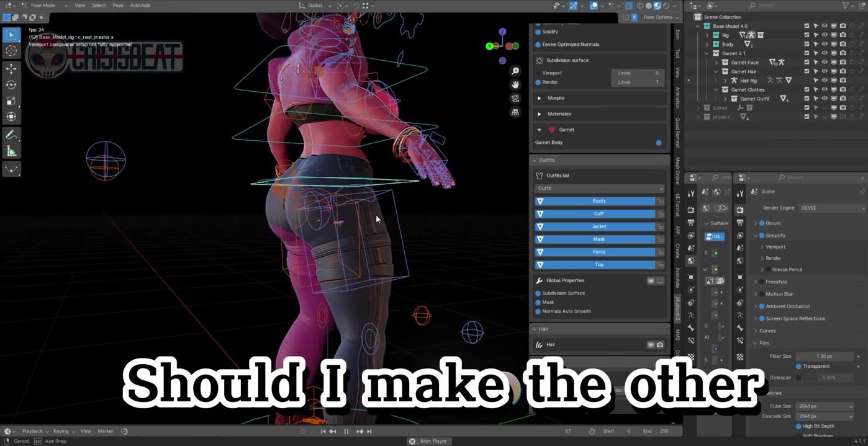Activate the 3D Cursor tool

click(11, 51)
